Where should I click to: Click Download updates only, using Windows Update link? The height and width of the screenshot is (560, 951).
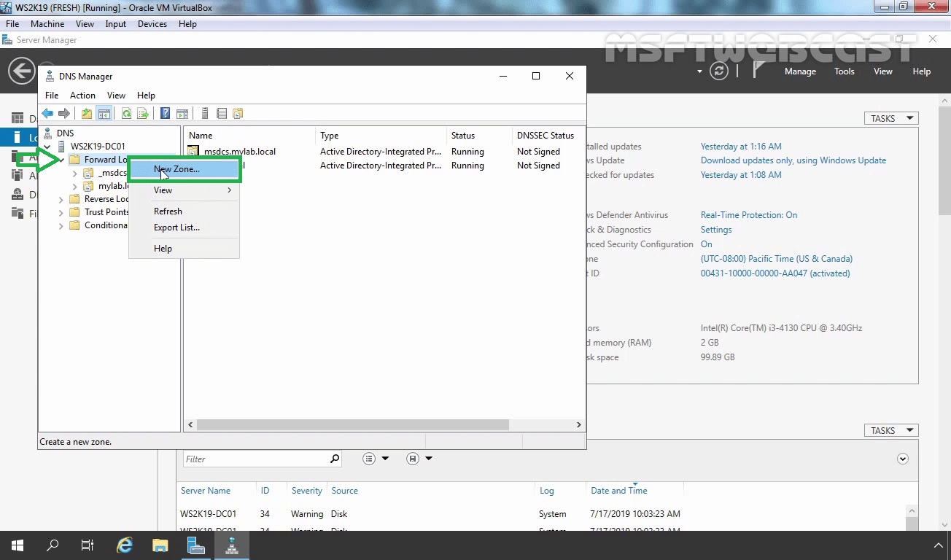coord(793,160)
